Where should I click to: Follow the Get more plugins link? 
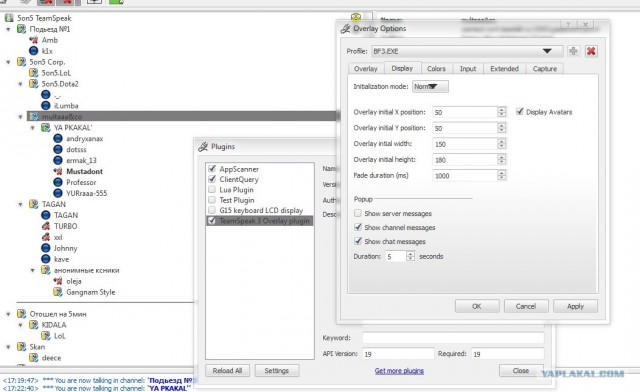point(399,371)
